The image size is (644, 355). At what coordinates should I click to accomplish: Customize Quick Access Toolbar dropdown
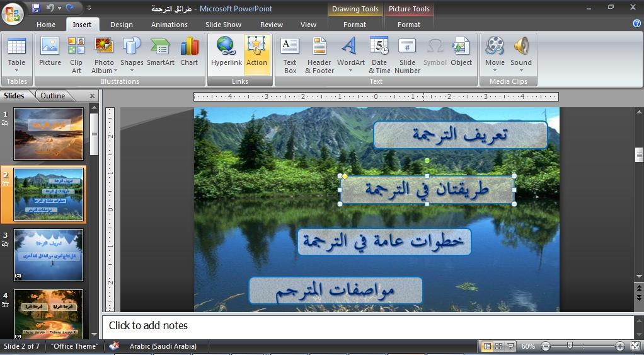[x=89, y=8]
